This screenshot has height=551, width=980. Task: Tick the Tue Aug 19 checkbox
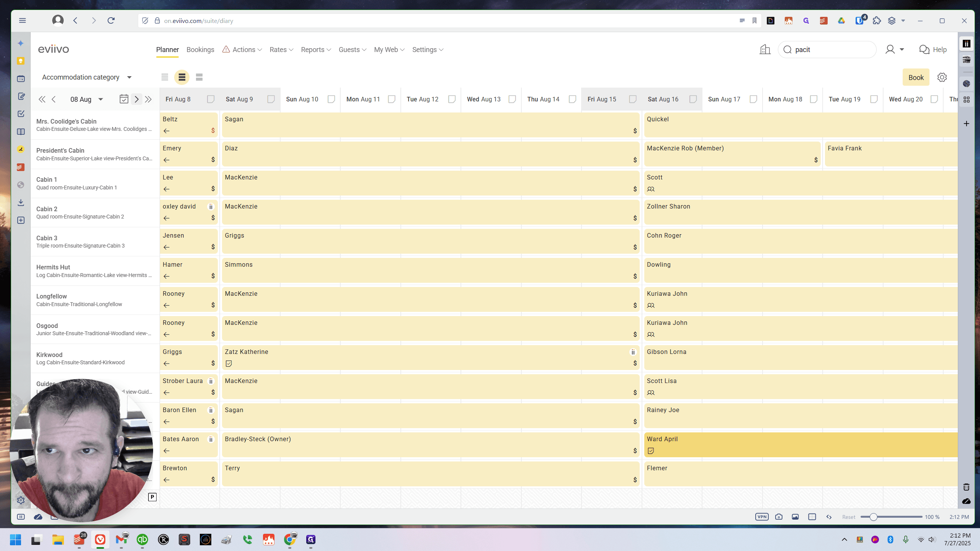click(874, 99)
